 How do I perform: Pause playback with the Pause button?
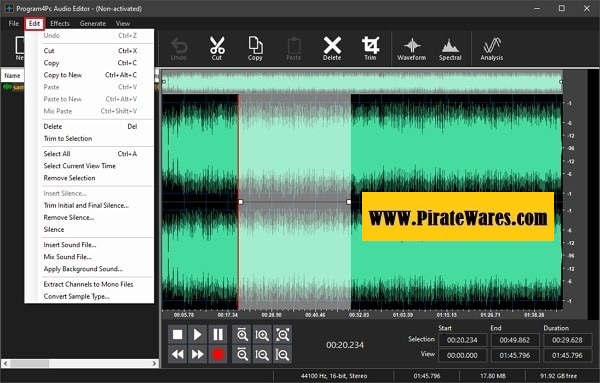click(218, 335)
